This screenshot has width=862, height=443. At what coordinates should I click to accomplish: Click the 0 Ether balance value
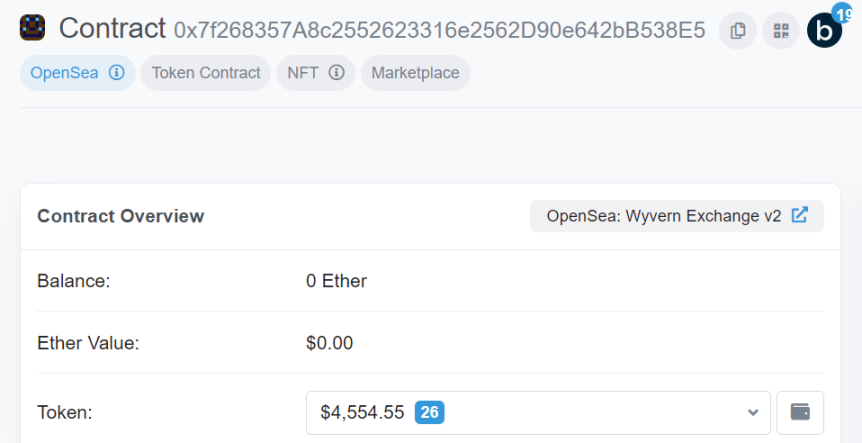[x=336, y=281]
